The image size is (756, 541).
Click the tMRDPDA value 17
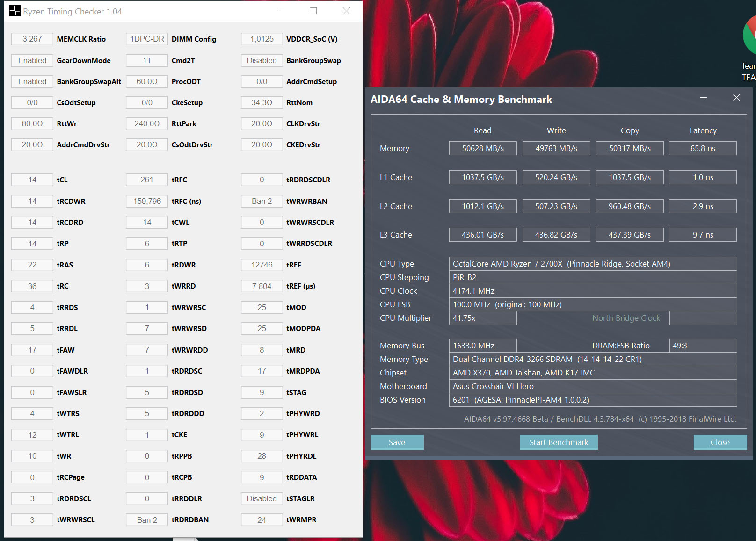pos(262,371)
